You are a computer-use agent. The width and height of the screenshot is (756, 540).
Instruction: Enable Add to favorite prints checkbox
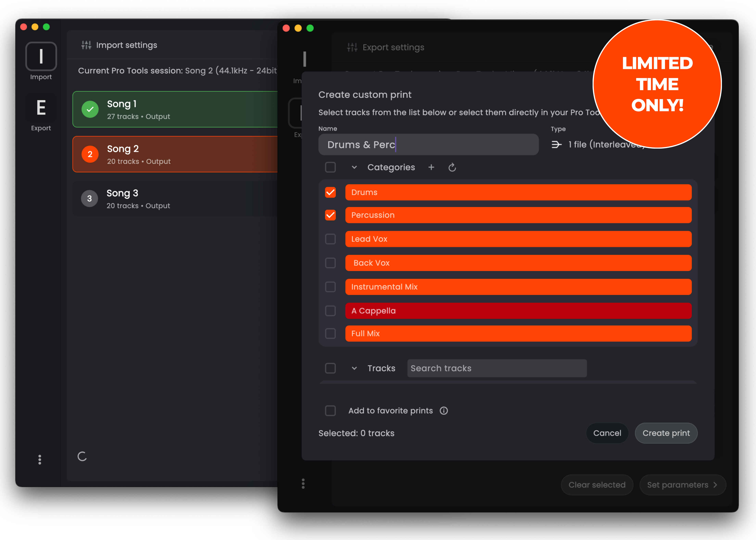[330, 411]
